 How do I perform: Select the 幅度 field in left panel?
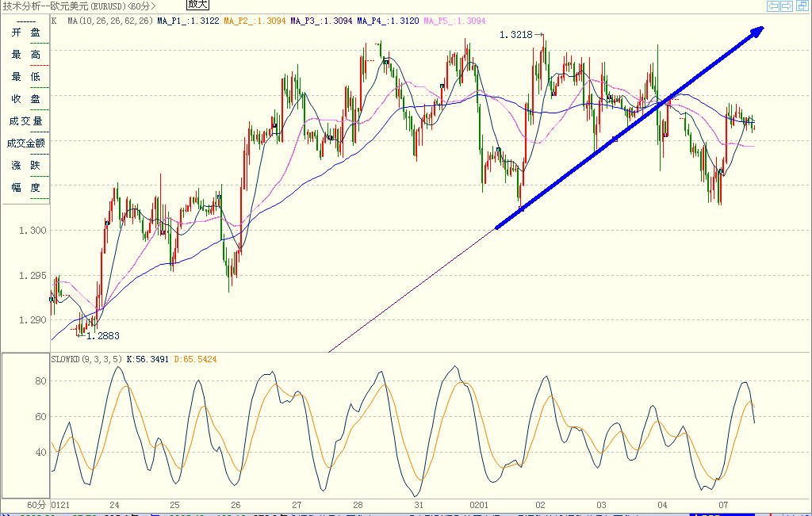[x=26, y=188]
